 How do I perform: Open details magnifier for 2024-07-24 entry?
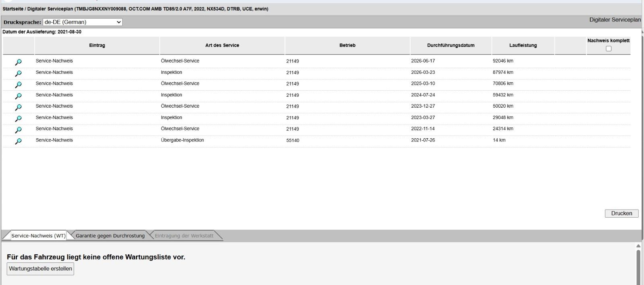[x=18, y=96]
